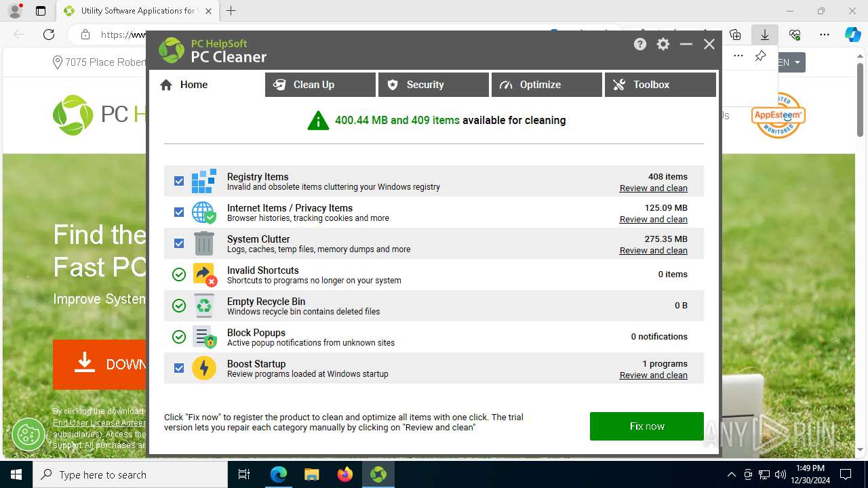Screen dimensions: 868x488
Task: Show hidden system tray icons chevron
Action: (x=731, y=474)
